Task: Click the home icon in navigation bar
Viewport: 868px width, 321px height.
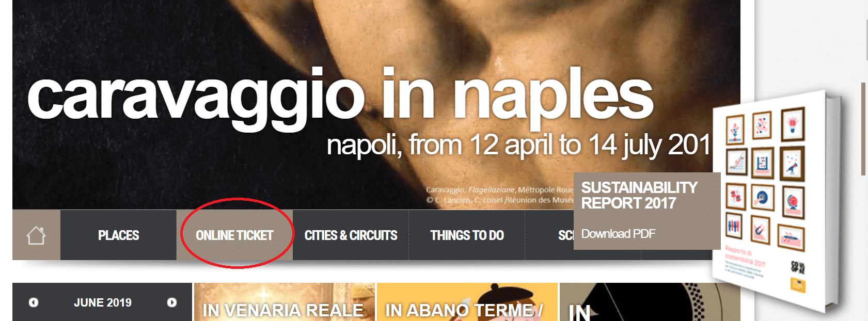Action: click(36, 235)
